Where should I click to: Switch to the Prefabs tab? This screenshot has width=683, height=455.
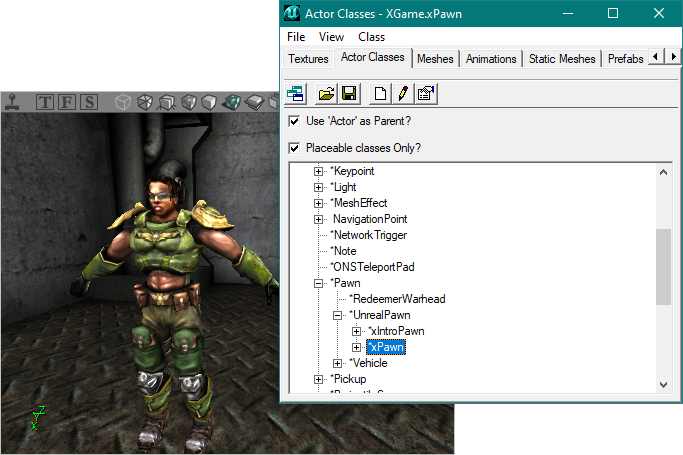coord(626,59)
